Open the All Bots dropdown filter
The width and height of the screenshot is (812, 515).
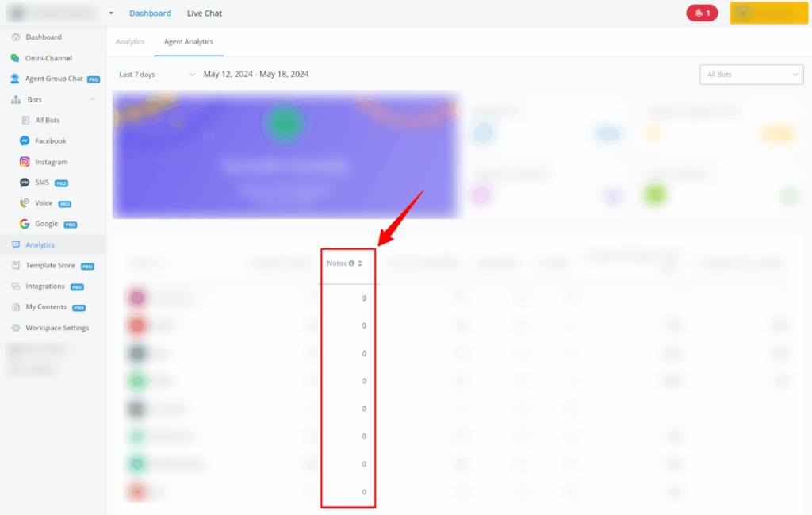[x=750, y=75]
